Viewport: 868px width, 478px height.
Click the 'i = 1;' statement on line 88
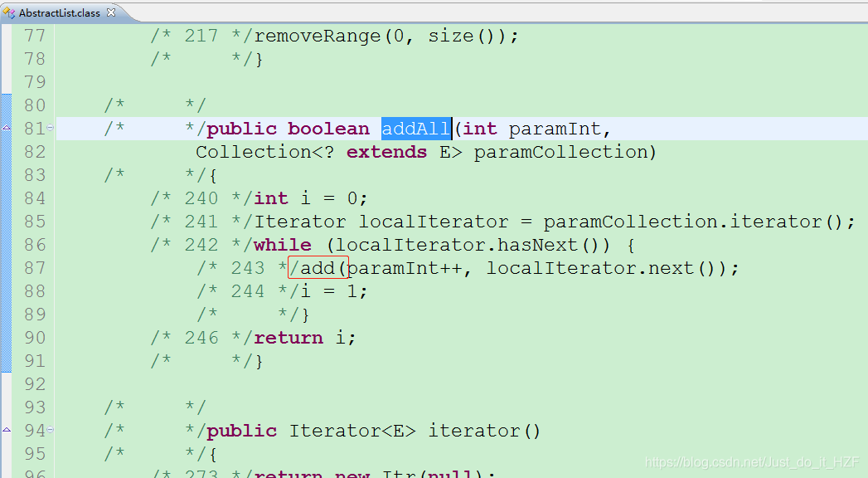coord(334,291)
